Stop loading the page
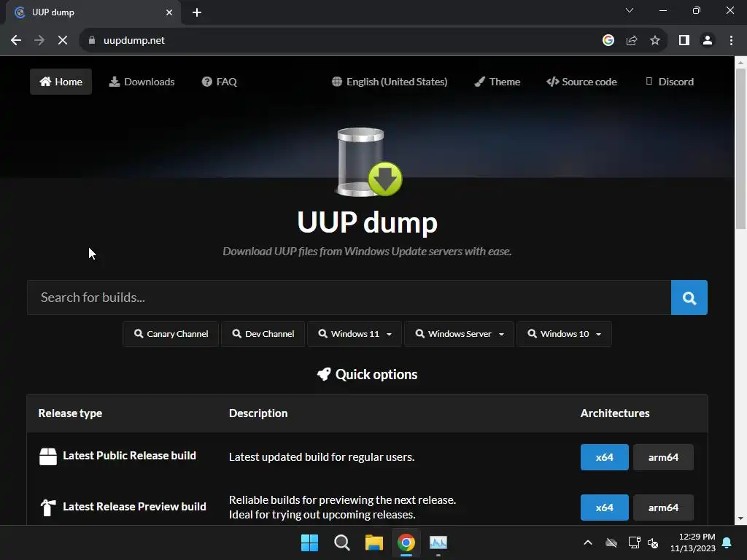747x560 pixels. pos(63,41)
